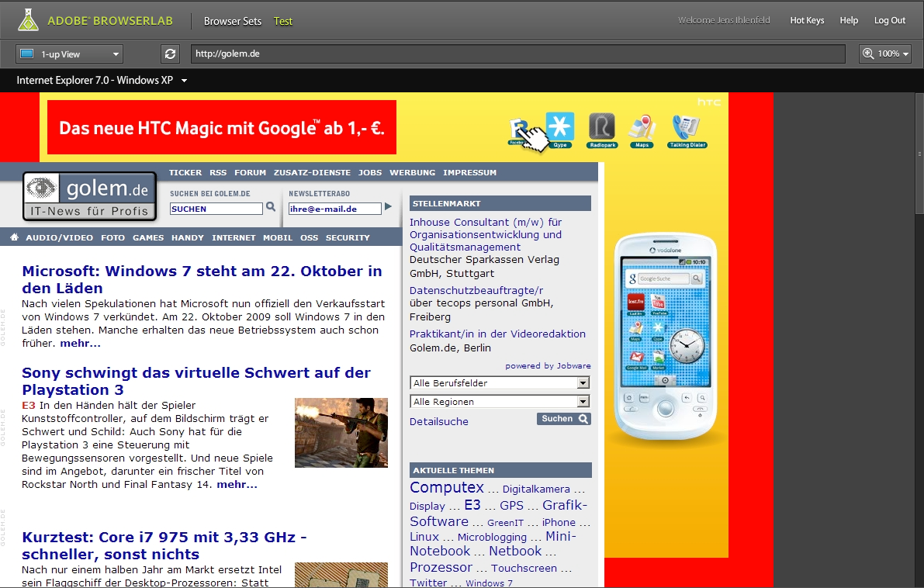Open Sony schwingt das virtuelle Schwert headline
The image size is (924, 588).
coord(196,381)
